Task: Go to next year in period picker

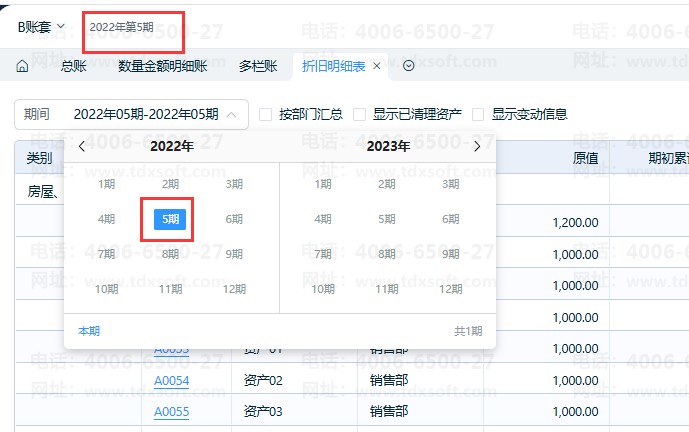Action: click(477, 146)
